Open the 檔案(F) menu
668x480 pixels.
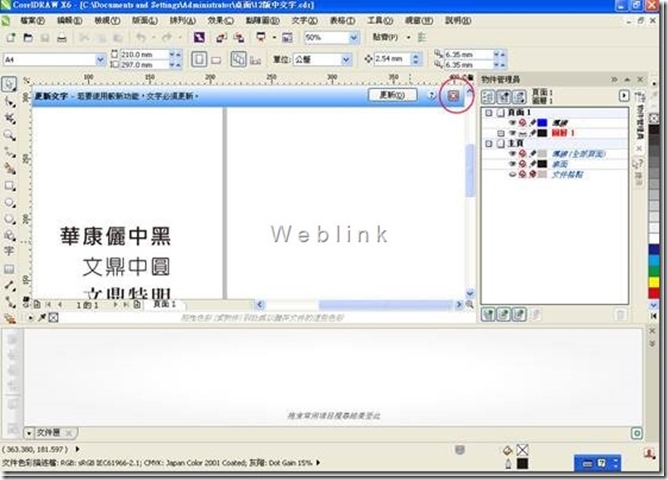pyautogui.click(x=32, y=20)
